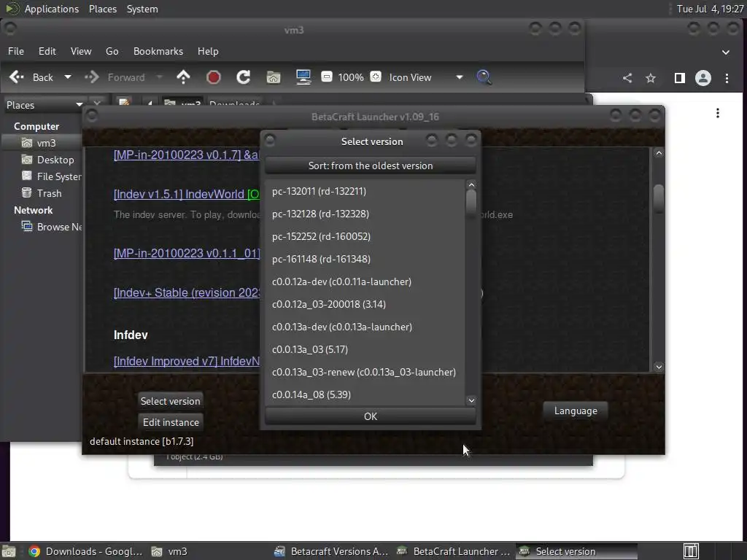
Task: Click Sort: from the oldest version button
Action: (370, 166)
